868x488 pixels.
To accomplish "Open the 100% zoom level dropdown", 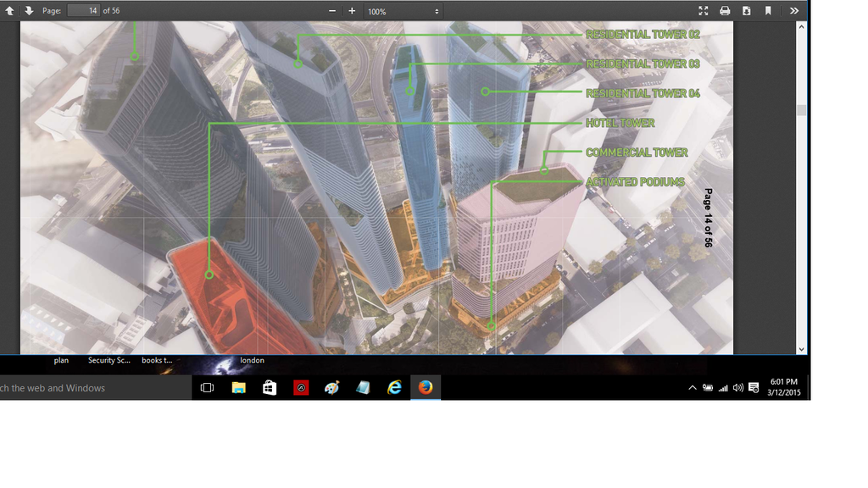I will tap(403, 11).
